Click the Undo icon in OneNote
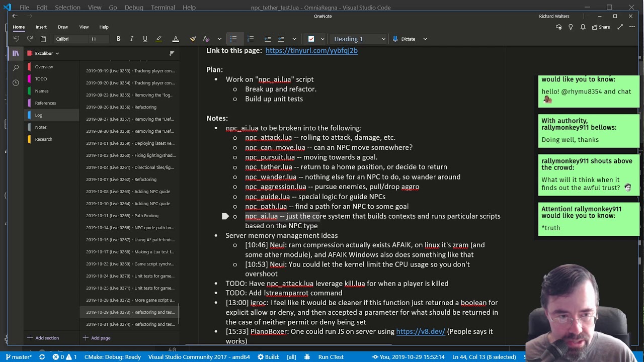The width and height of the screenshot is (644, 362). tap(17, 39)
